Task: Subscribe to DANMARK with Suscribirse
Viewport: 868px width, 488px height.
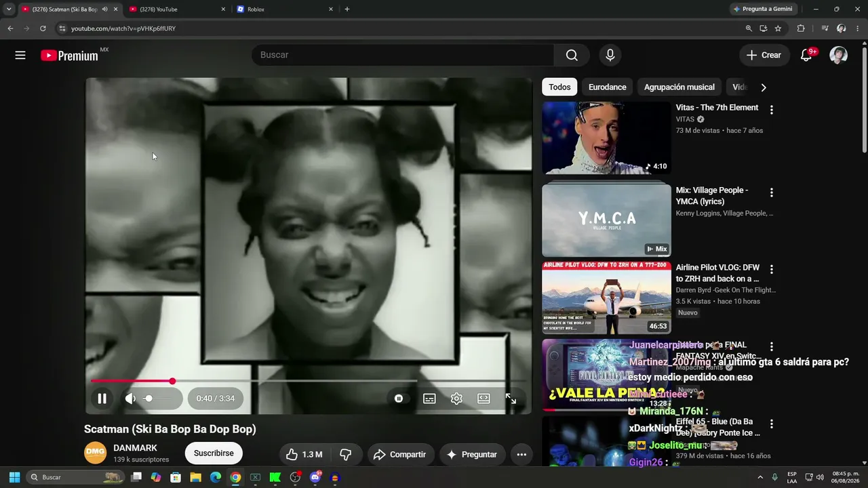Action: (214, 453)
